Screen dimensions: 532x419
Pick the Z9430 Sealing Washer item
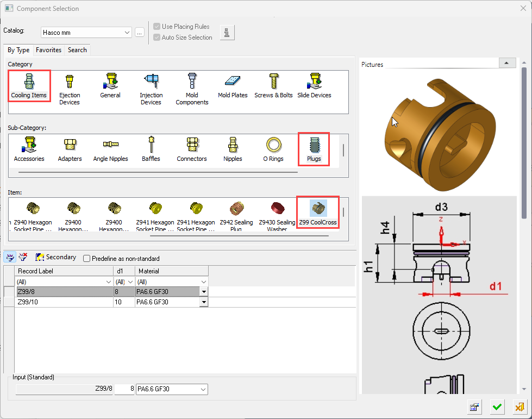click(x=277, y=215)
